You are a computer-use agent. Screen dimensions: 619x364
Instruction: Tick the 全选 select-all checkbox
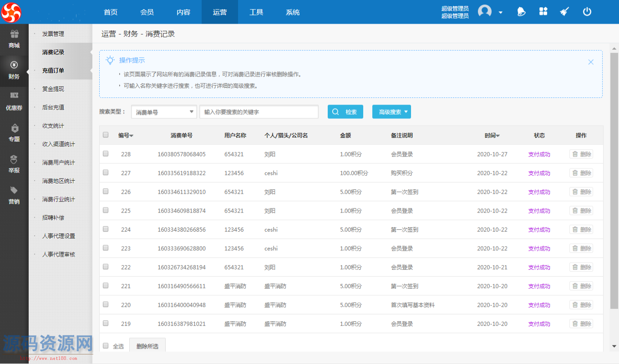(106, 346)
